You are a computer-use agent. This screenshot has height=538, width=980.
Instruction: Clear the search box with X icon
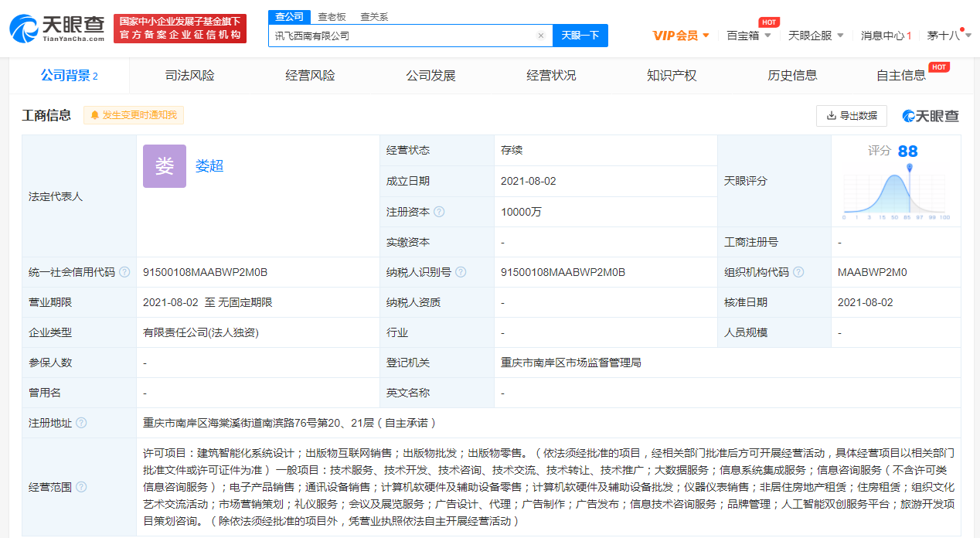pyautogui.click(x=541, y=36)
